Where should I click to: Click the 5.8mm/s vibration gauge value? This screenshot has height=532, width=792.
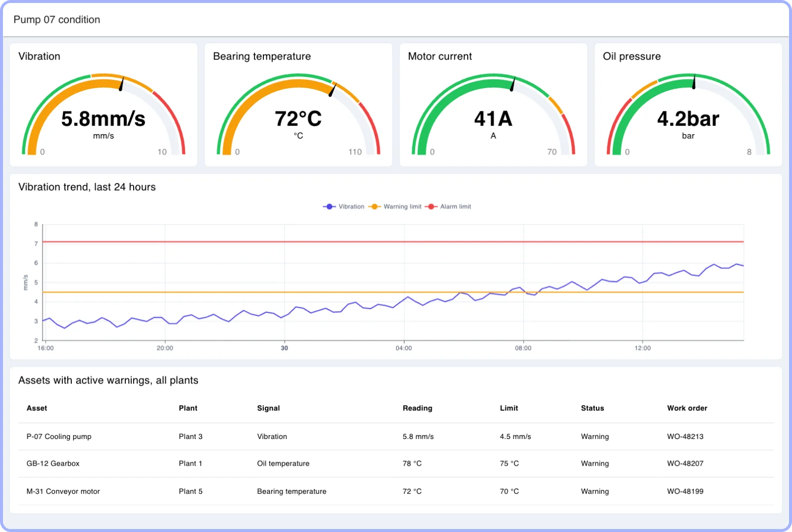click(103, 119)
